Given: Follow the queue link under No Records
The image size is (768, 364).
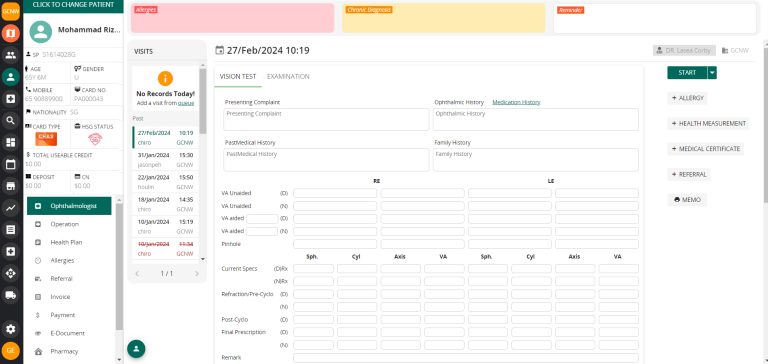Looking at the screenshot, I should click(186, 103).
